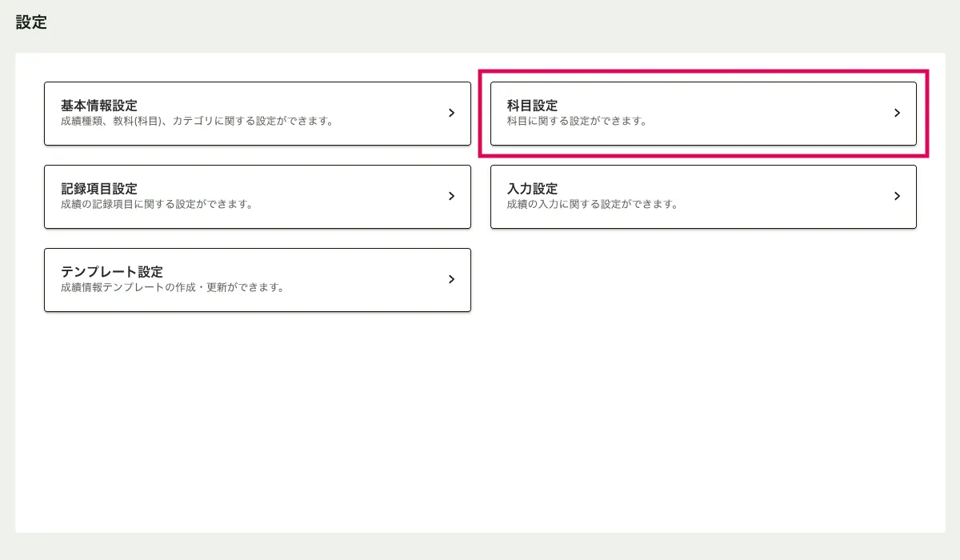
Task: Click the chevron arrow on 記録項目設定 card
Action: (x=451, y=196)
